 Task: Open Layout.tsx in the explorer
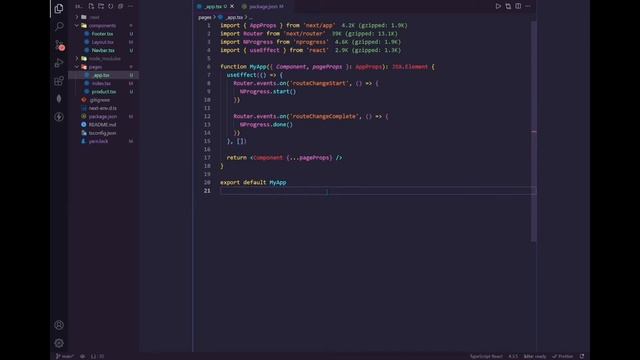coord(102,42)
